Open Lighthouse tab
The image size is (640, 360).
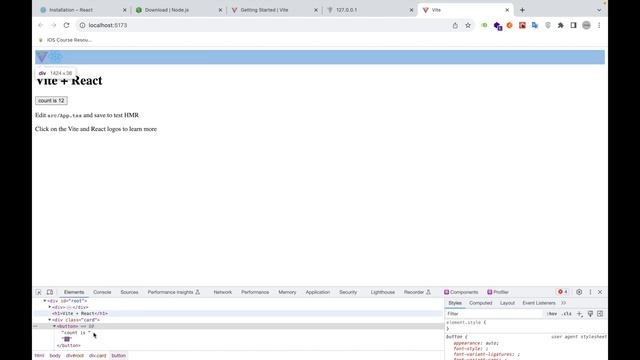[x=383, y=292]
